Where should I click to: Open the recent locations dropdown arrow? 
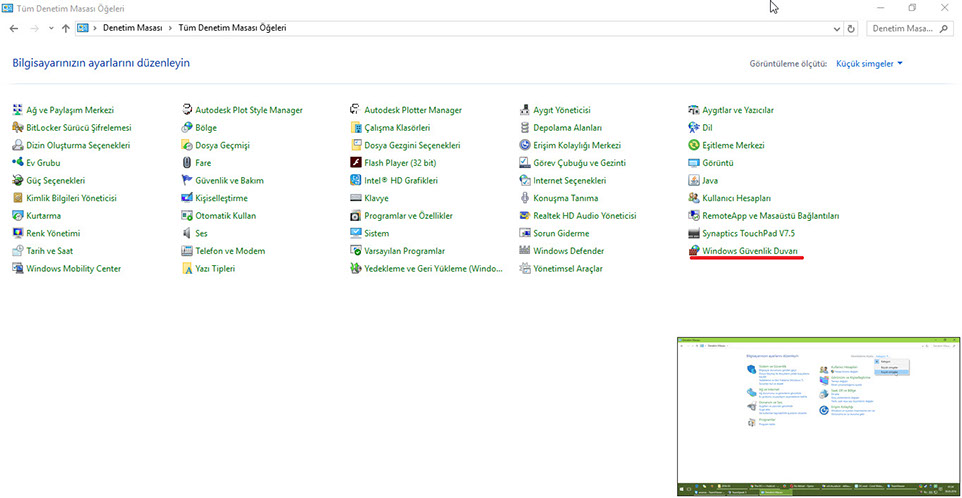point(51,29)
